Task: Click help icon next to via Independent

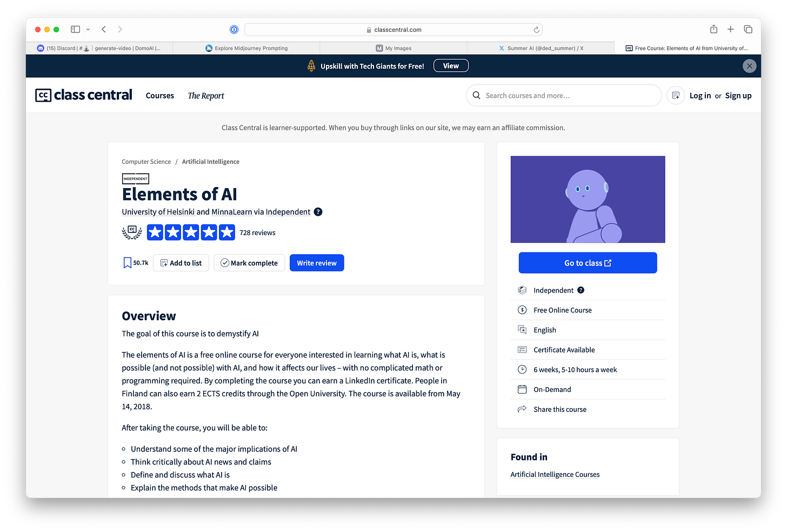Action: (318, 212)
